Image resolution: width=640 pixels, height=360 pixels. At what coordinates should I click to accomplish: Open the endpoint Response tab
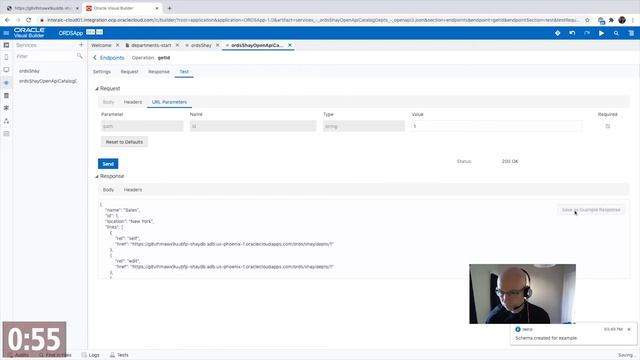(159, 72)
